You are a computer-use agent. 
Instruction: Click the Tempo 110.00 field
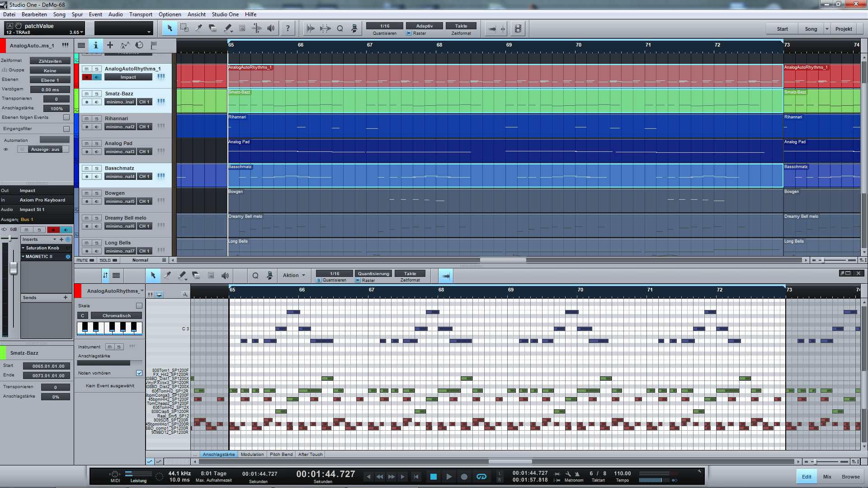(622, 474)
